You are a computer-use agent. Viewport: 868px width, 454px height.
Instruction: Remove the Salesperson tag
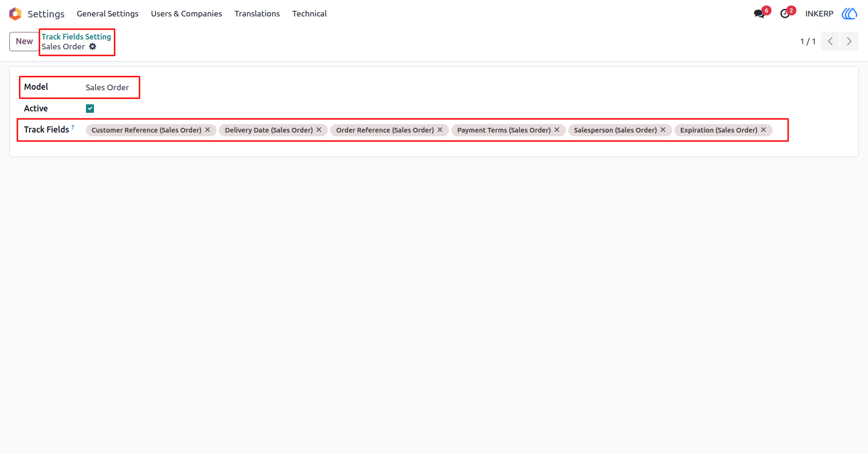[x=663, y=130]
